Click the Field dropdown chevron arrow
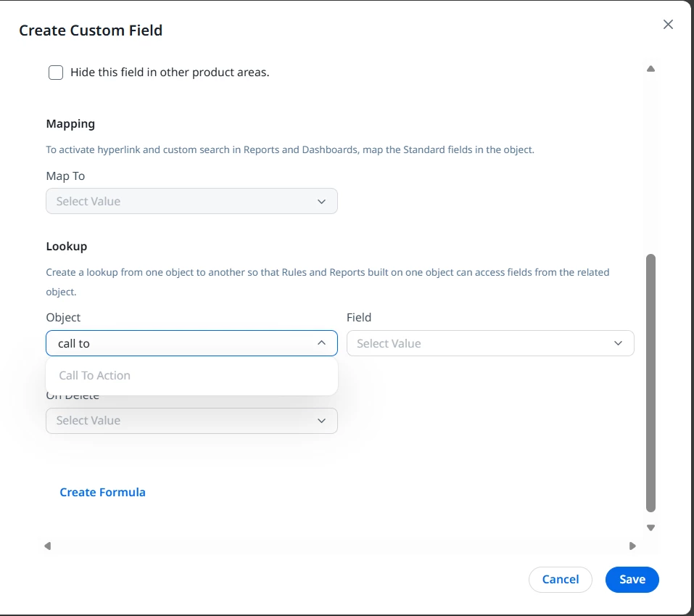Screen dimensions: 694x616 tap(618, 343)
